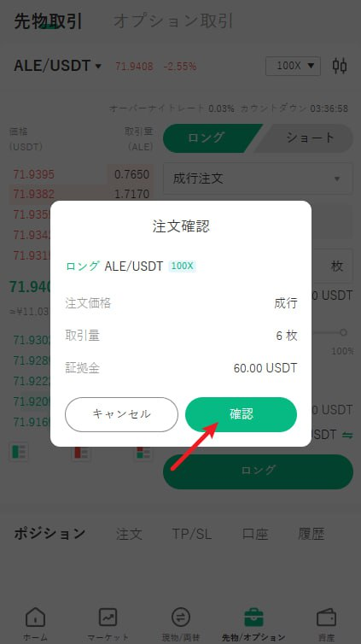Confirm the order with 確認 button
Viewport: 361px width, 644px height.
241,414
